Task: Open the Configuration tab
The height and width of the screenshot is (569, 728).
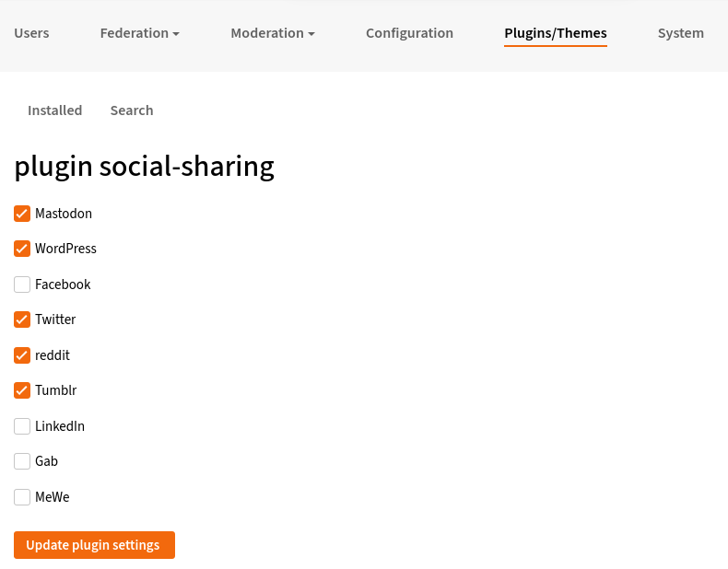Action: [x=409, y=33]
